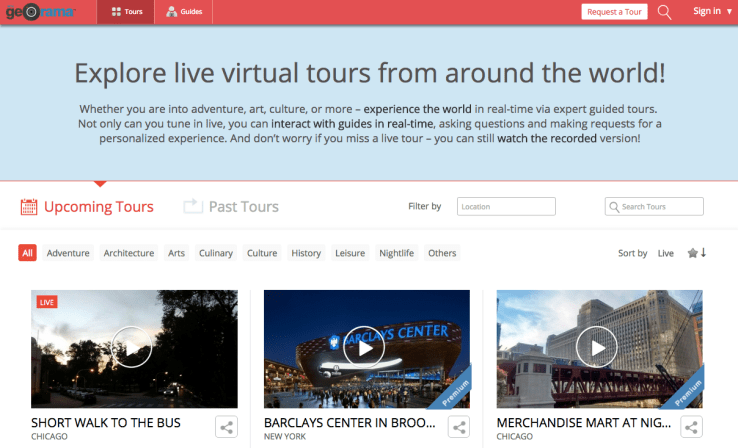
Task: Sort tours by Live
Action: [666, 253]
